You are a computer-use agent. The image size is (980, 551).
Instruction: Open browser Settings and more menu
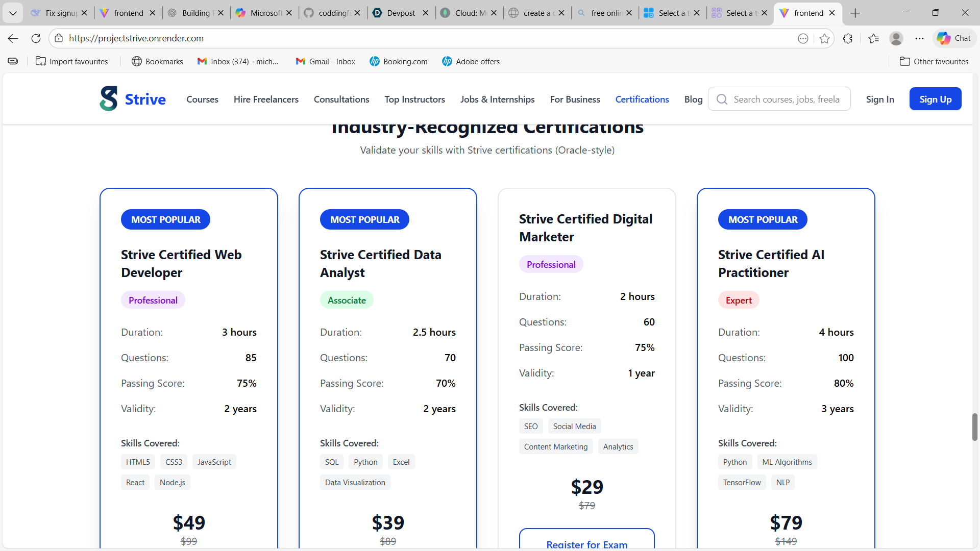point(919,38)
